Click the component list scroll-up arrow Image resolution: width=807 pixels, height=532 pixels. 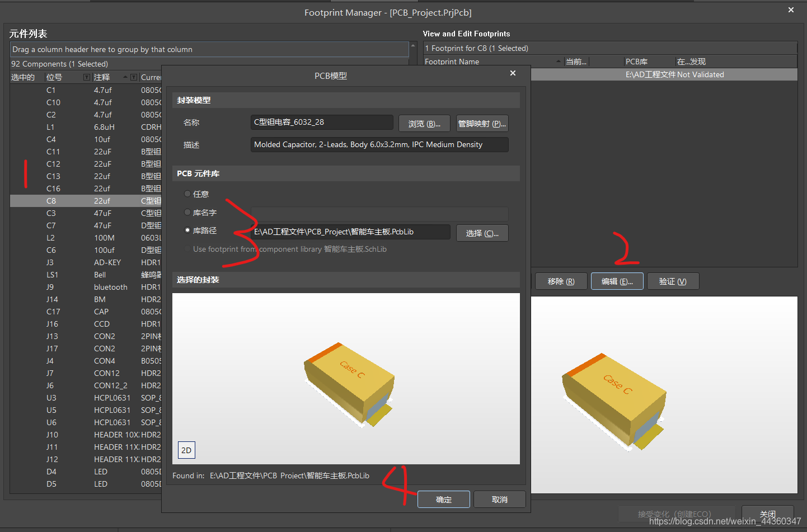413,46
